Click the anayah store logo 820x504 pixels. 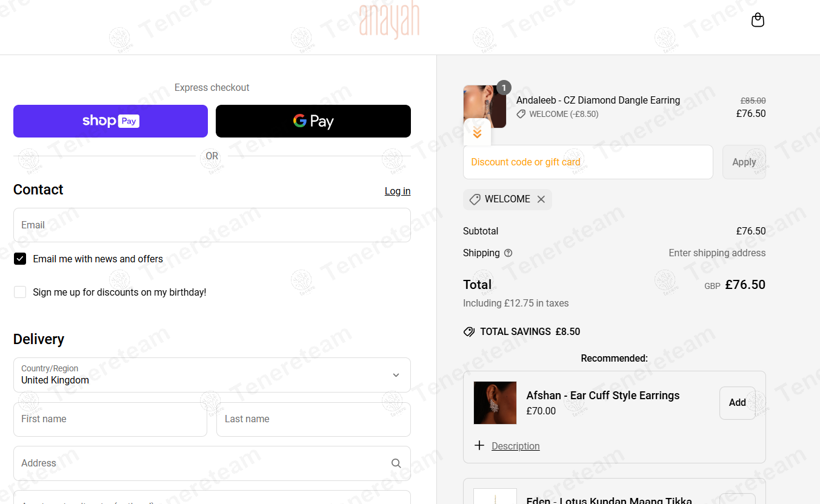[389, 21]
